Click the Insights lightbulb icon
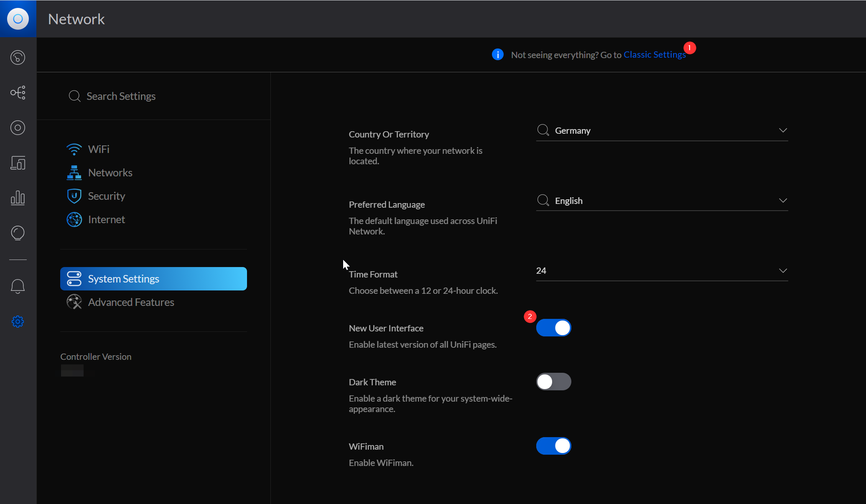The image size is (866, 504). coord(18,233)
